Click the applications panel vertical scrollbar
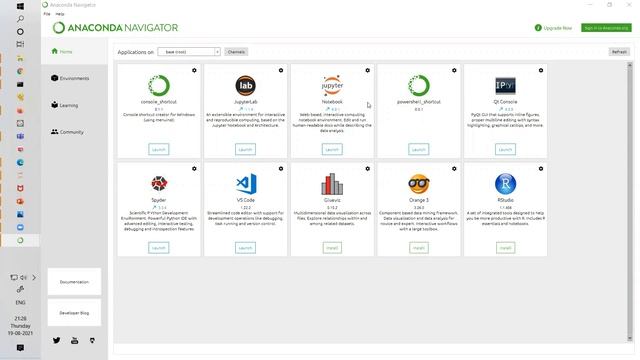The height and width of the screenshot is (360, 640). pos(629,202)
